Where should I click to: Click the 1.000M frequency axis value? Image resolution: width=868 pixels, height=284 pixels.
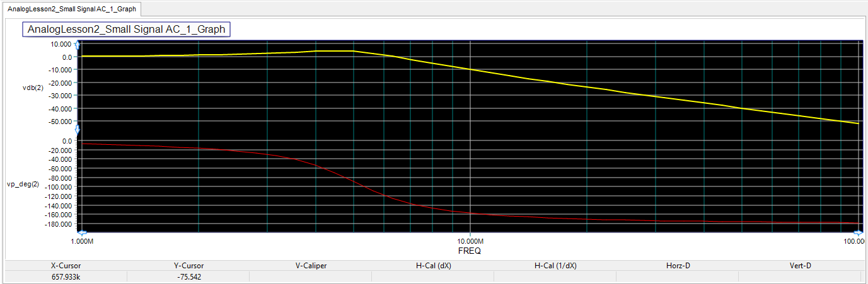82,241
